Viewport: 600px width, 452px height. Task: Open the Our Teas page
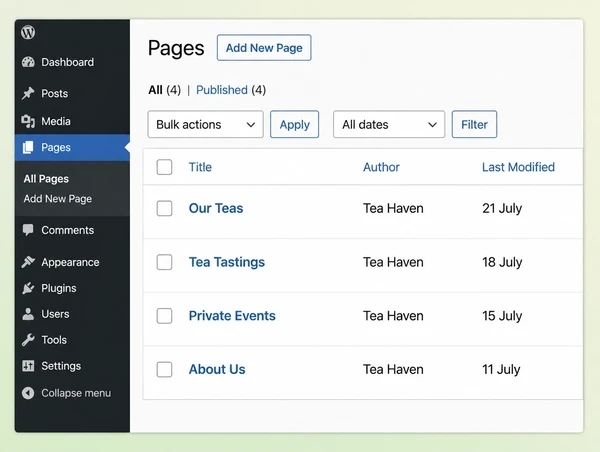coord(216,208)
